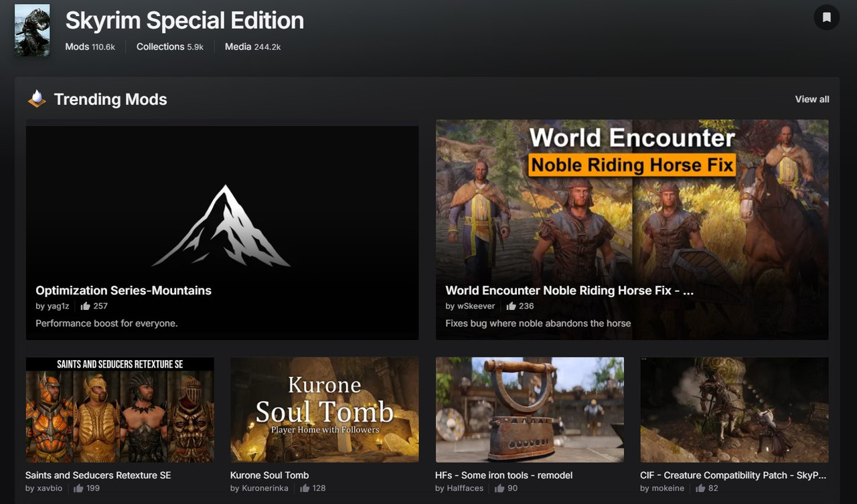Image resolution: width=857 pixels, height=504 pixels.
Task: Click thumbs-up icon showing 82 endorsements
Action: 700,489
